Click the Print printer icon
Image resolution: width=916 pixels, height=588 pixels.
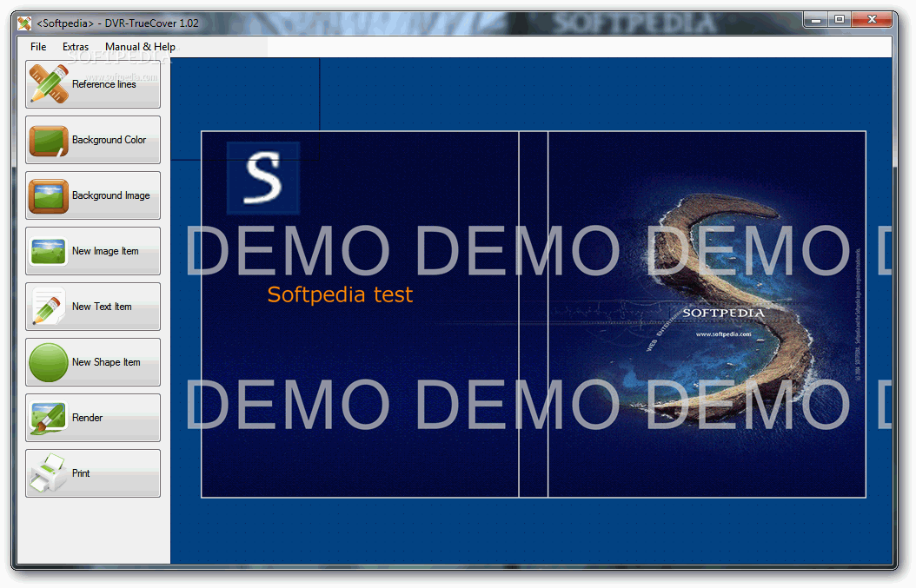[x=49, y=473]
